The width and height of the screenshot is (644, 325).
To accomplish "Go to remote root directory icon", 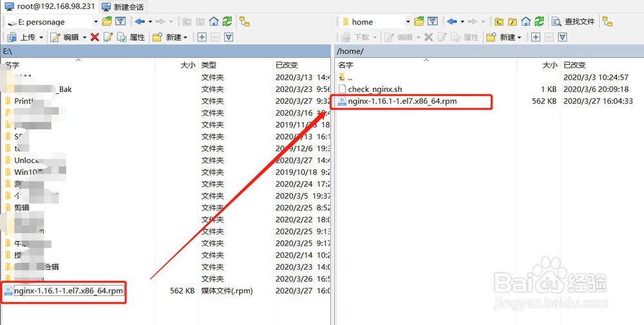I will click(x=512, y=21).
